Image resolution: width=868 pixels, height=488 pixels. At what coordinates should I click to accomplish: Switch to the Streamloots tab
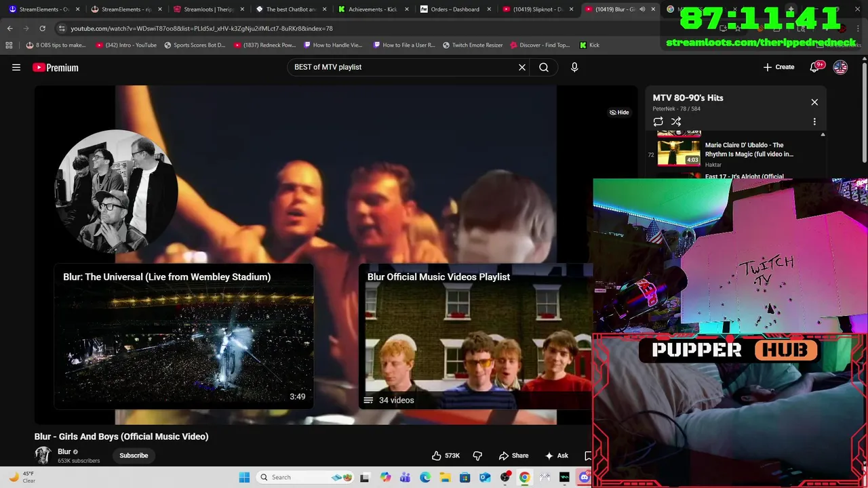point(209,9)
